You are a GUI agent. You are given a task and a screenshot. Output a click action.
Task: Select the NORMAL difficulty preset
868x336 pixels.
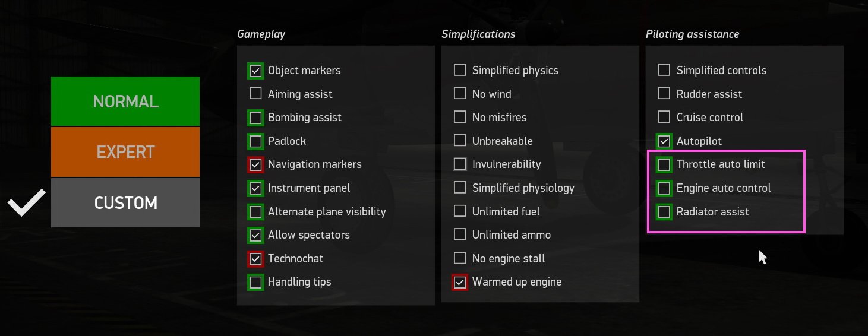(125, 102)
